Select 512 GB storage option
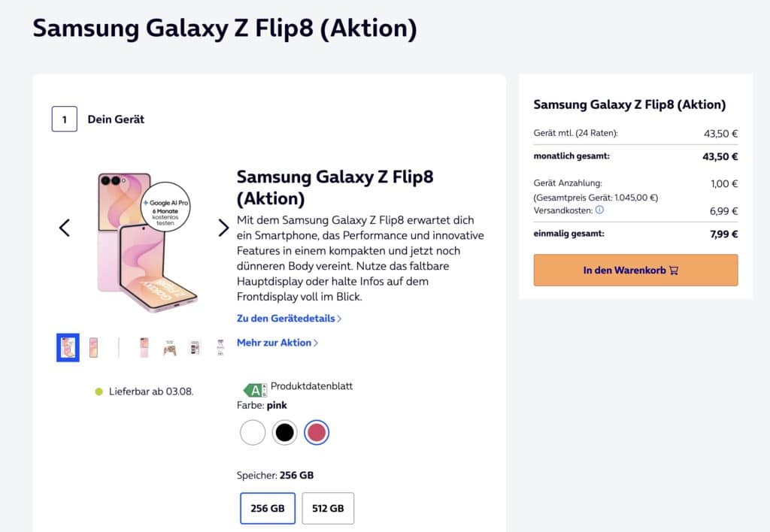The width and height of the screenshot is (770, 532). pyautogui.click(x=328, y=509)
